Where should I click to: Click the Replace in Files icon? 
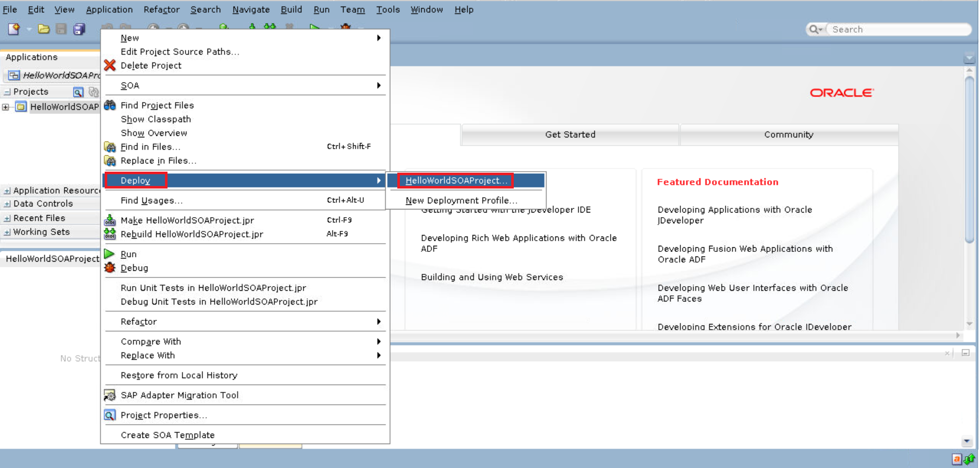pos(110,161)
